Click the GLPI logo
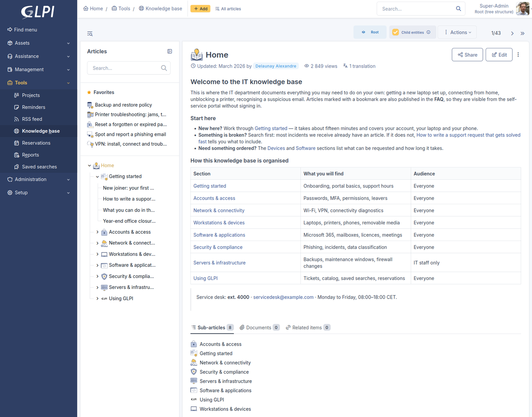This screenshot has width=532, height=417. click(x=38, y=12)
